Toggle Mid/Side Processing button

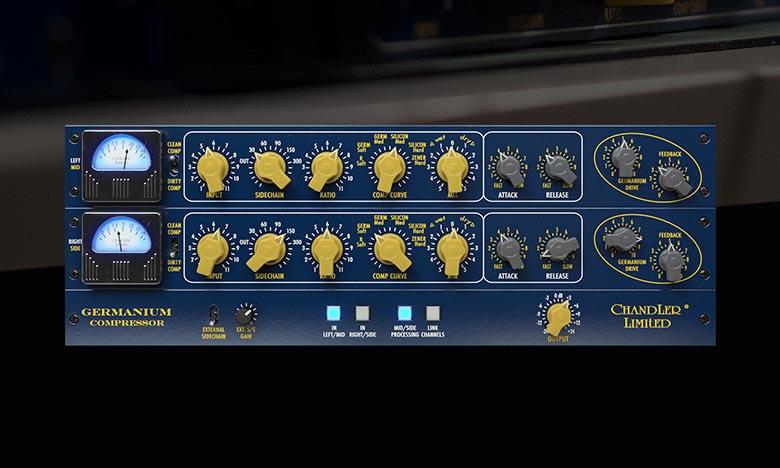click(404, 313)
